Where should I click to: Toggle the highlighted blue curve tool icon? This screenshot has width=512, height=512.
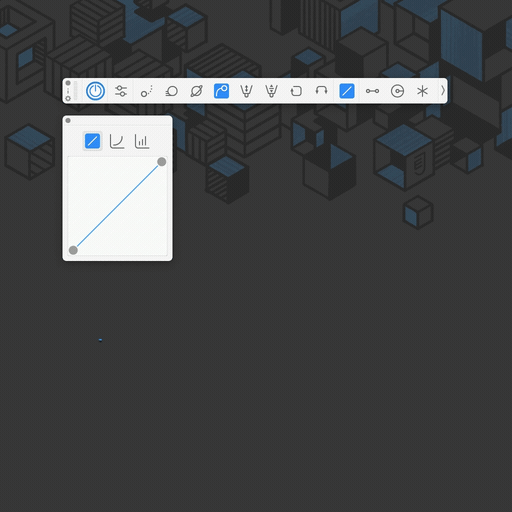coord(221,91)
